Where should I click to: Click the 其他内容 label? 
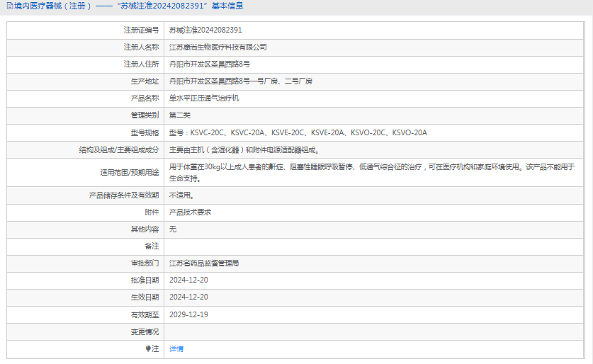pyautogui.click(x=145, y=229)
